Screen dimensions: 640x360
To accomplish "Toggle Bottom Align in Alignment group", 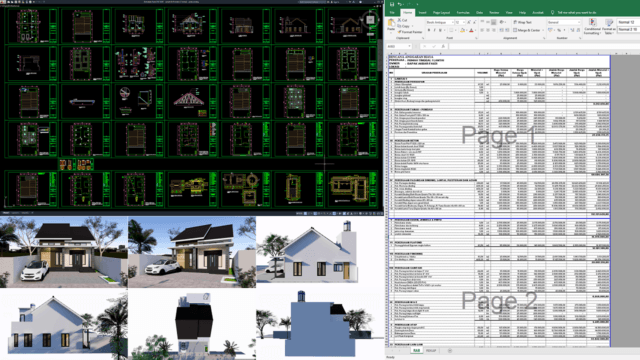I will click(x=493, y=22).
